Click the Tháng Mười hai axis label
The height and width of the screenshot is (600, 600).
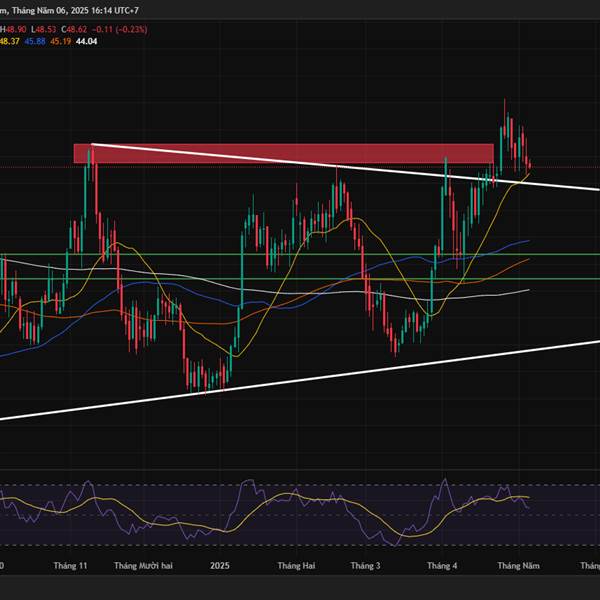[x=143, y=566]
